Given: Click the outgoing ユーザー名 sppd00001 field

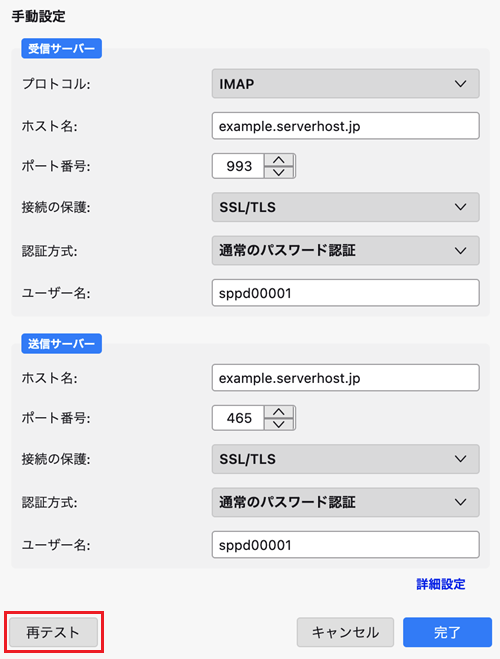Looking at the screenshot, I should 345,545.
